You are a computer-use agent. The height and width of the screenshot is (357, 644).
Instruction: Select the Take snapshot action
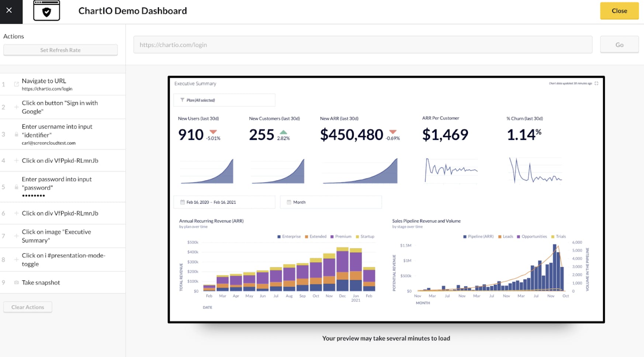63,283
